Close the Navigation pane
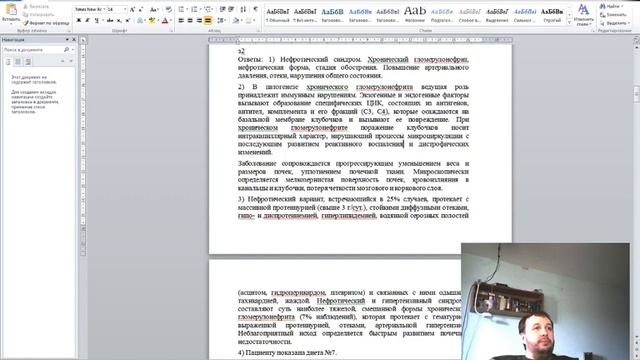 pos(74,40)
